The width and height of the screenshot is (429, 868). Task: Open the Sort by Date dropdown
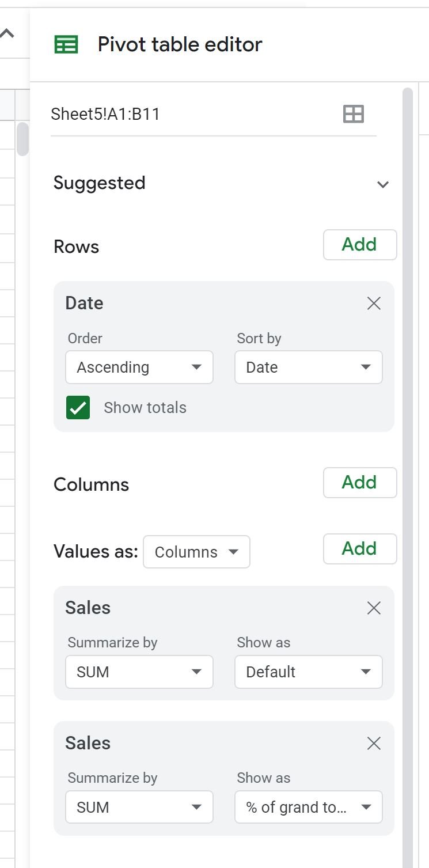pos(309,367)
